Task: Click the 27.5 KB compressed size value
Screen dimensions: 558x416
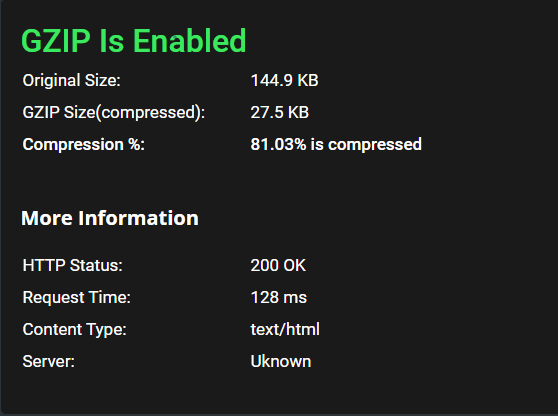Action: tap(280, 112)
